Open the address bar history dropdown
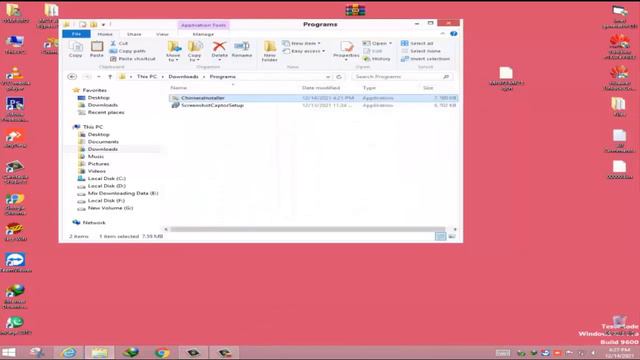 tap(328, 77)
